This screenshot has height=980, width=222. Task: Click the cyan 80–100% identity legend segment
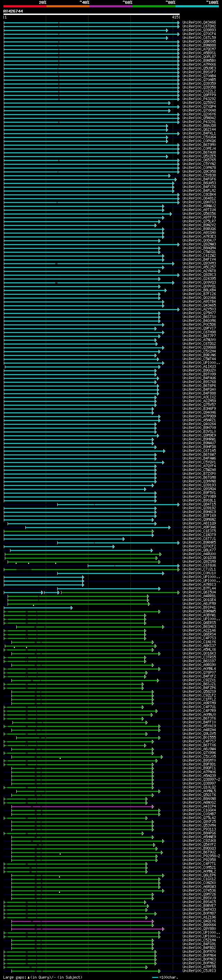click(x=197, y=6)
